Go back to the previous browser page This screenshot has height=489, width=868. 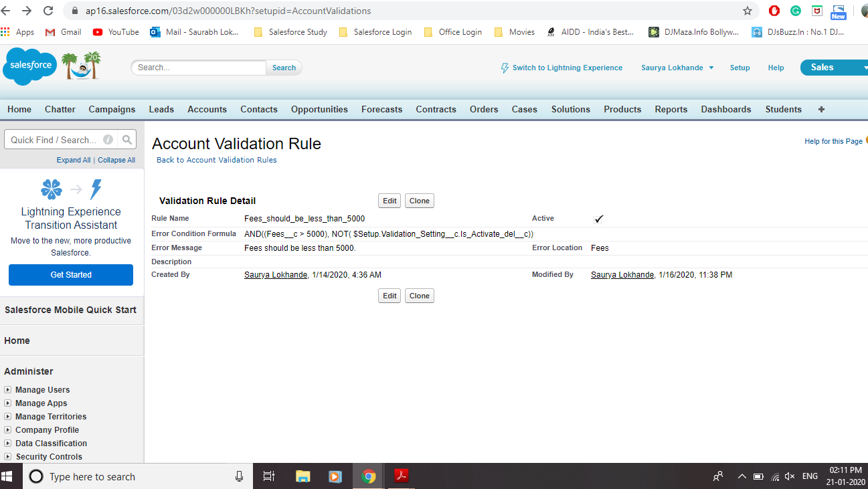click(x=7, y=11)
